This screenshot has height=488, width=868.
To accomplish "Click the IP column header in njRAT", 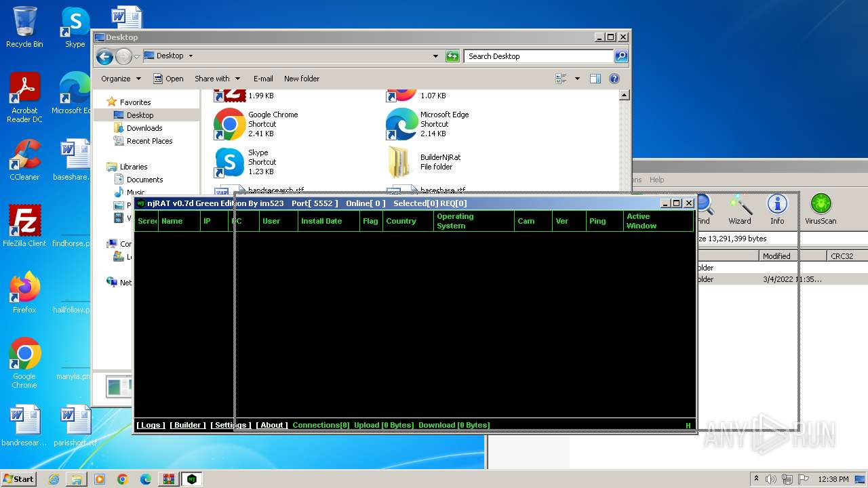I will click(x=214, y=221).
